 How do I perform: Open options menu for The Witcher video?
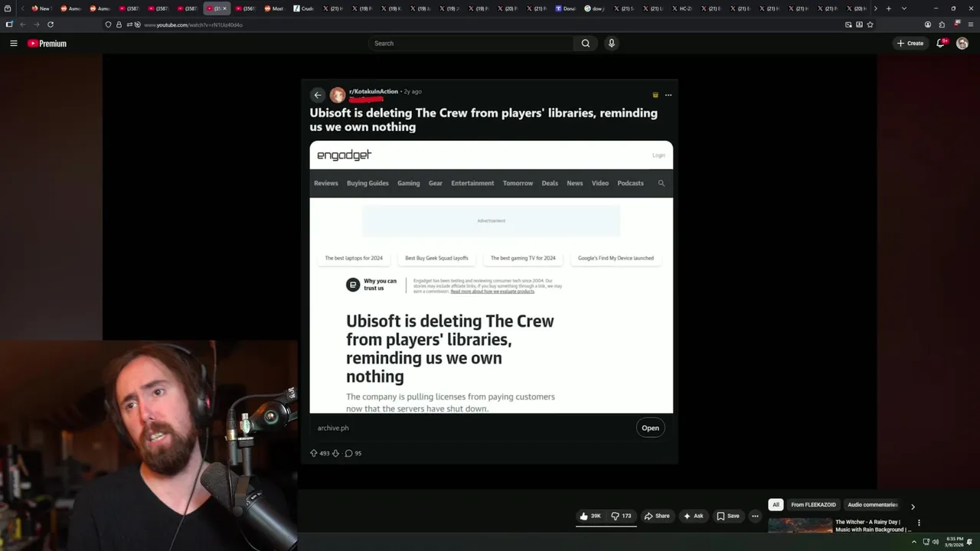(x=919, y=523)
